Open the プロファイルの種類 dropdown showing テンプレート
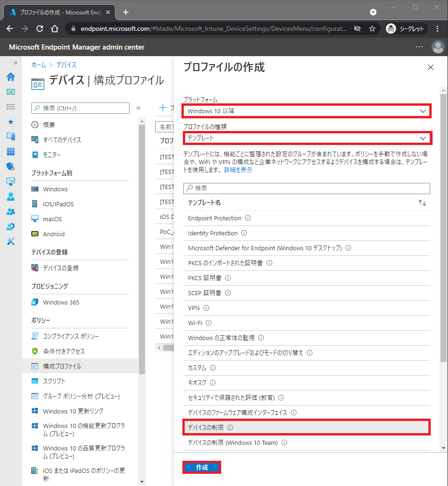Image resolution: width=448 pixels, height=486 pixels. coord(307,138)
